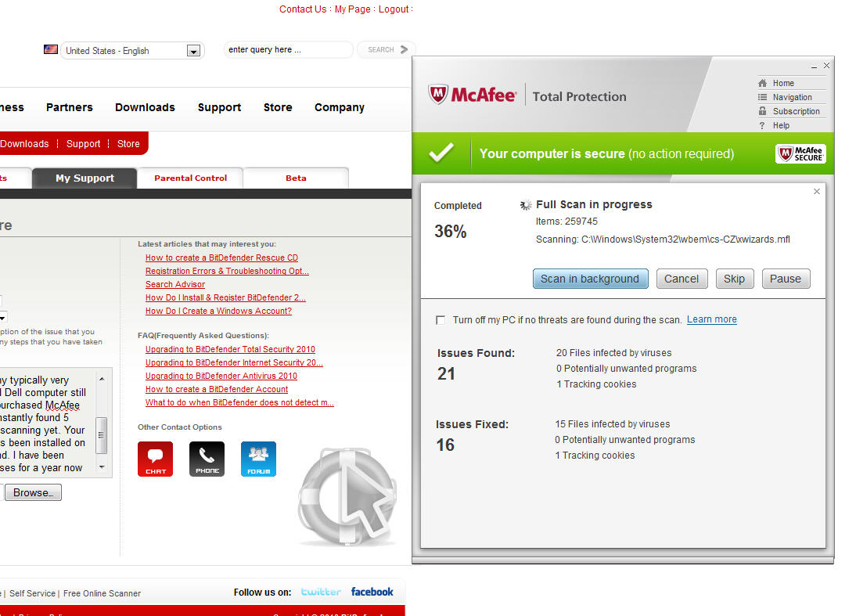
Task: Open the Forum contact option icon
Action: tap(258, 459)
